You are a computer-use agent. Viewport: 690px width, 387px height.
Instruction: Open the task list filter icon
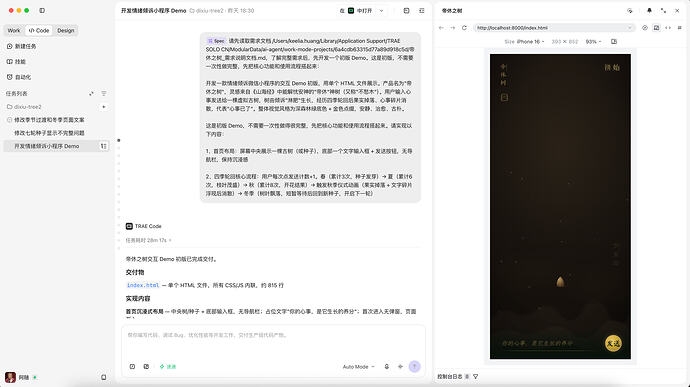pos(104,93)
